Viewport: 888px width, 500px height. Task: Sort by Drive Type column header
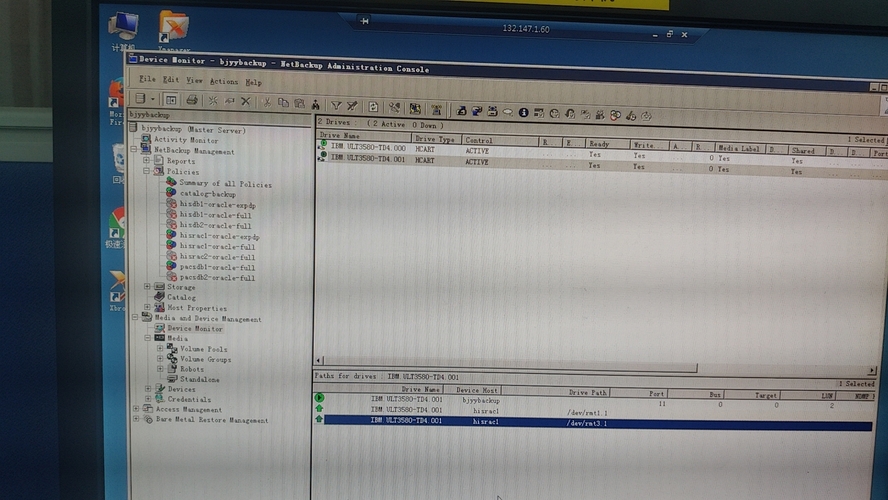click(435, 139)
